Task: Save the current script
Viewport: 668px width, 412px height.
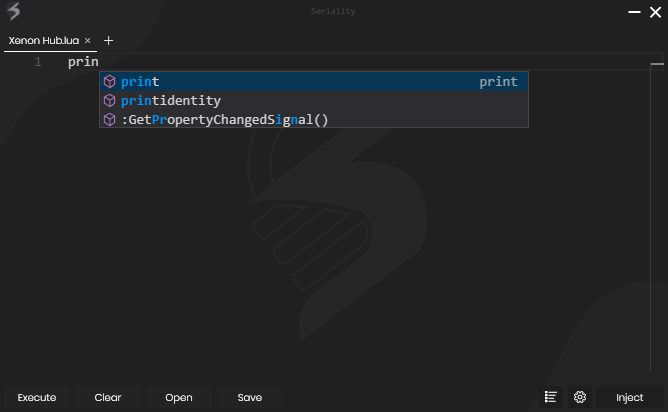Action: coord(250,397)
